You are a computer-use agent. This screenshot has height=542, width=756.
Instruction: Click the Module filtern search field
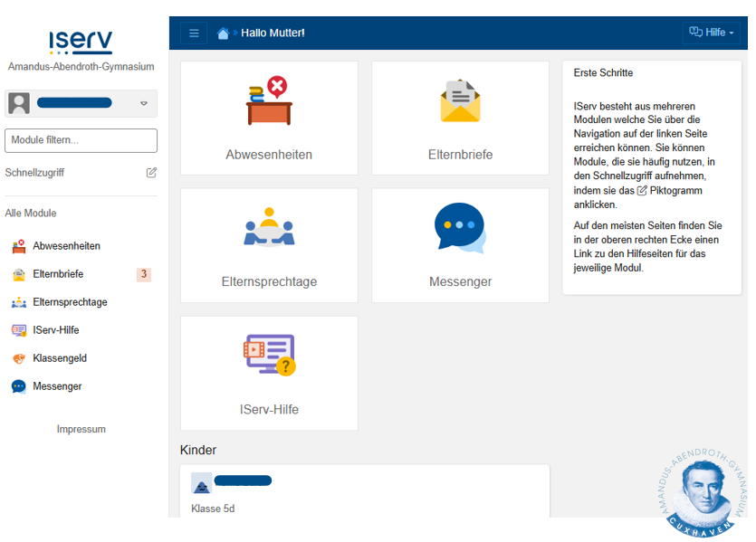click(81, 140)
